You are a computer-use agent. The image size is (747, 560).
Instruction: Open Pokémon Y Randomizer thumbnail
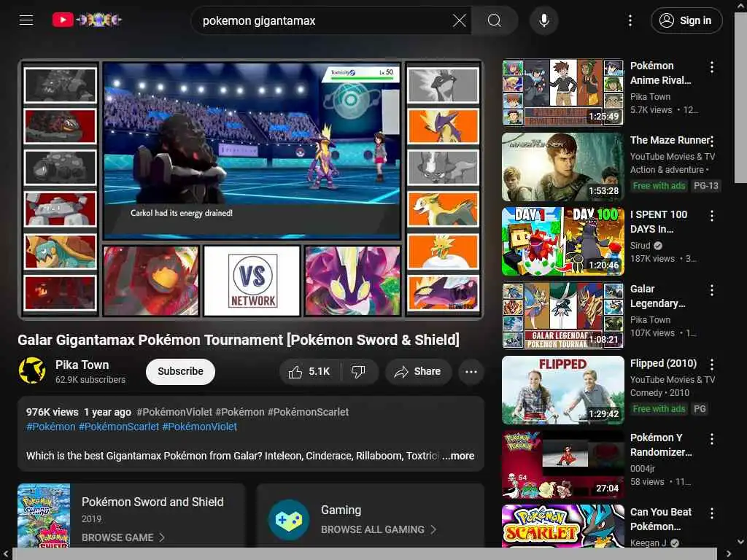tap(562, 464)
